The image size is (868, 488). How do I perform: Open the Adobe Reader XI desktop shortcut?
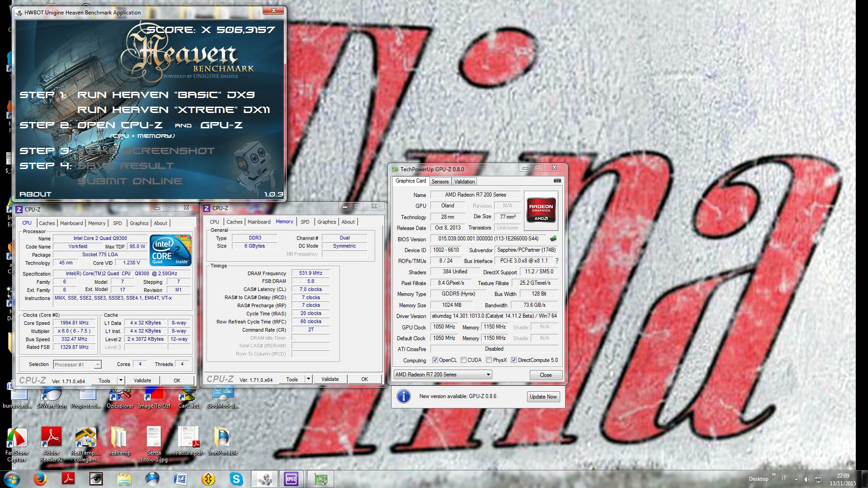tap(51, 445)
